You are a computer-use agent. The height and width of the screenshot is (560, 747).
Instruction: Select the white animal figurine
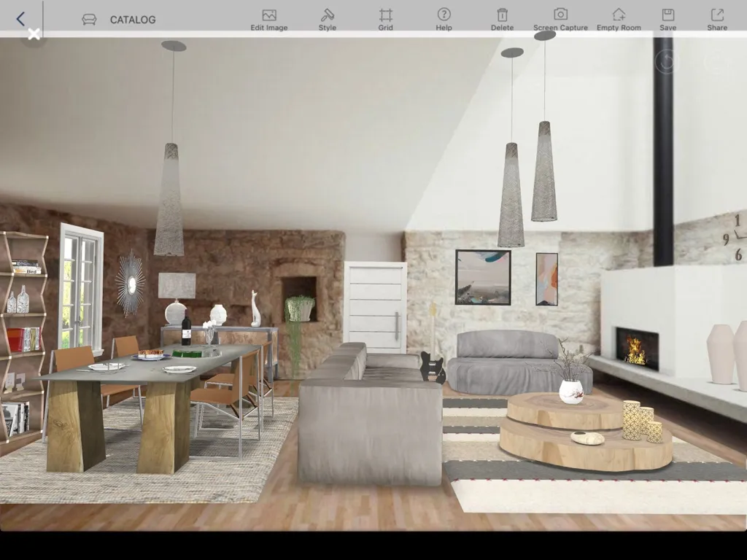pyautogui.click(x=256, y=308)
